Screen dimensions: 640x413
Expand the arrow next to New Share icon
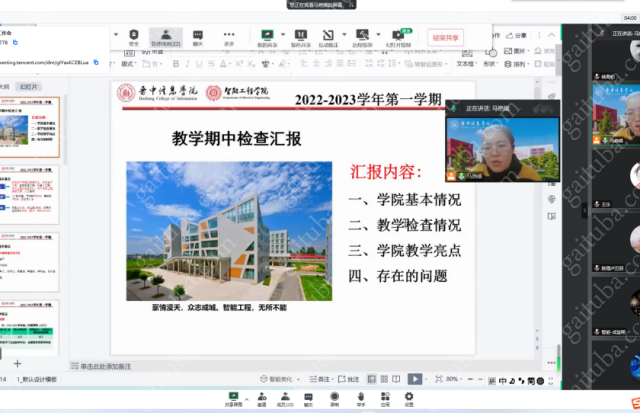point(283,34)
